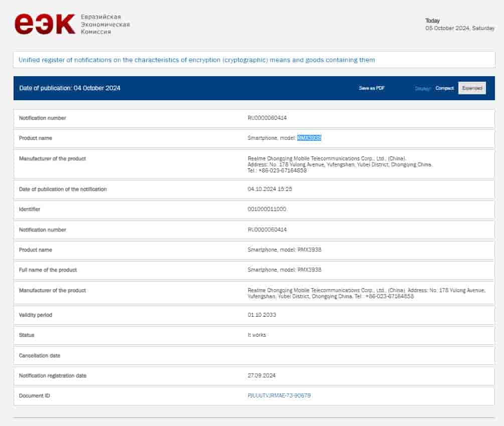Viewport: 504px width, 426px height.
Task: Click the Date of publication header text
Action: (70, 88)
